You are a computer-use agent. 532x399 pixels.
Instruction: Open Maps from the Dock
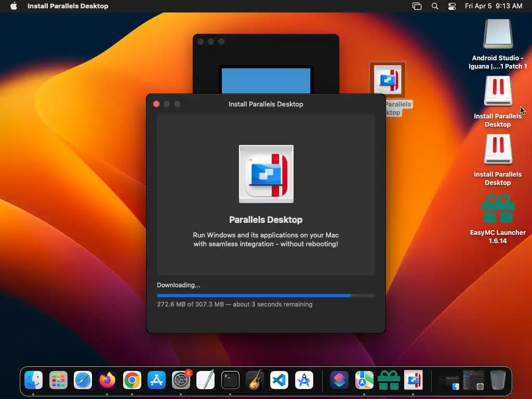click(364, 380)
